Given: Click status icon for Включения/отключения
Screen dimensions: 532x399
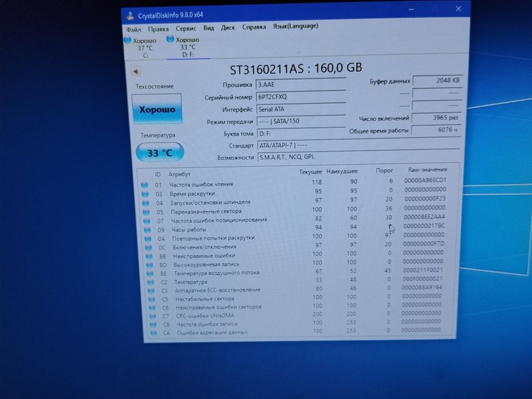Looking at the screenshot, I should pos(149,248).
